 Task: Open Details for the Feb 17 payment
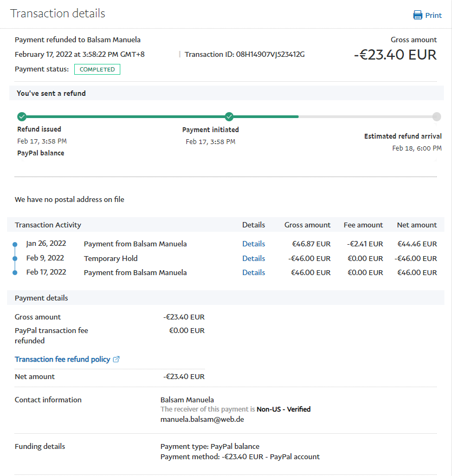pyautogui.click(x=254, y=272)
